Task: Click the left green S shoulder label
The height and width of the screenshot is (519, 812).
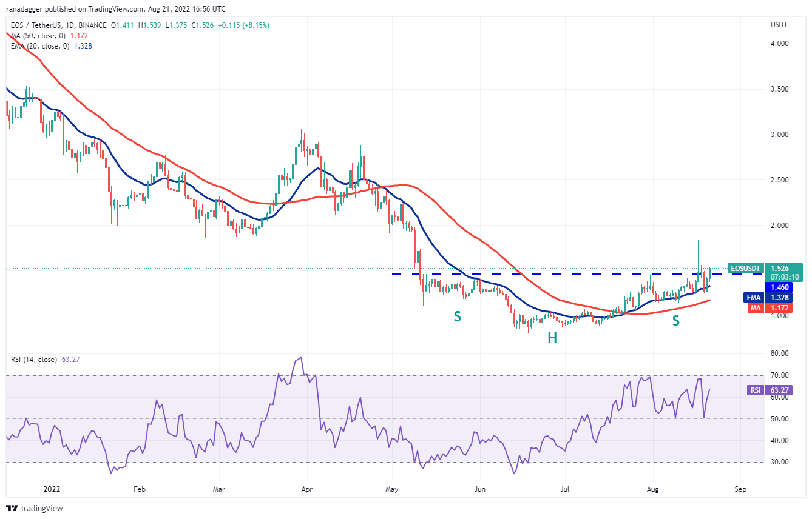Action: point(458,316)
